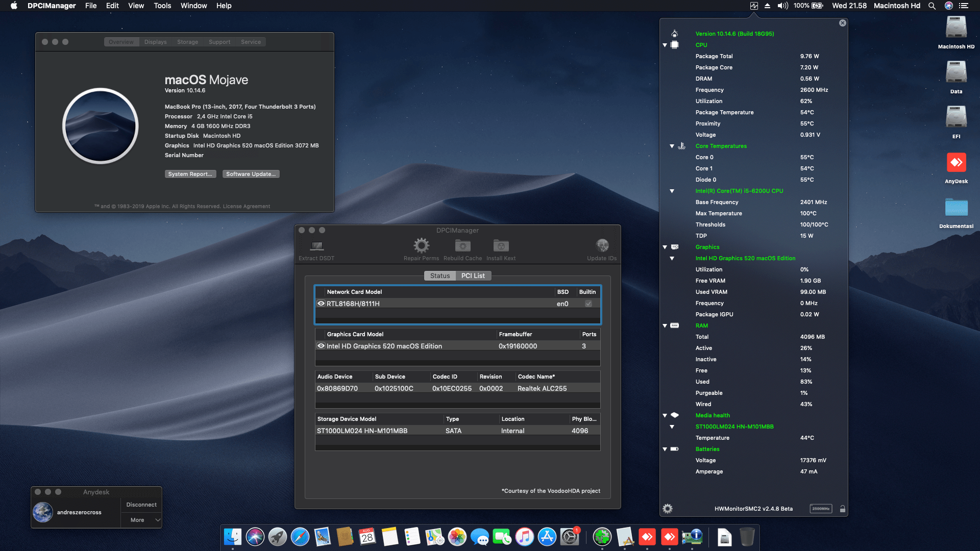The image size is (980, 551).
Task: Collapse the Batteries section
Action: (665, 449)
